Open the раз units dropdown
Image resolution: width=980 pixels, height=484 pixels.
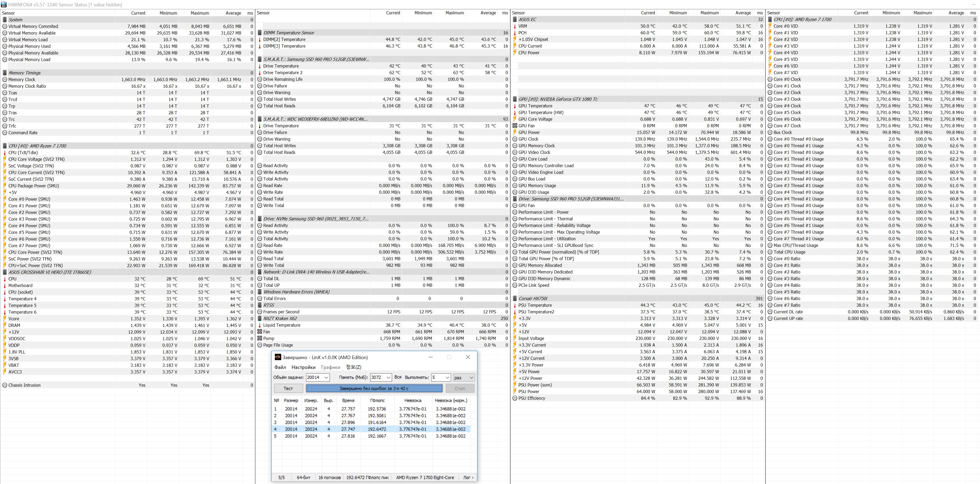pyautogui.click(x=471, y=377)
